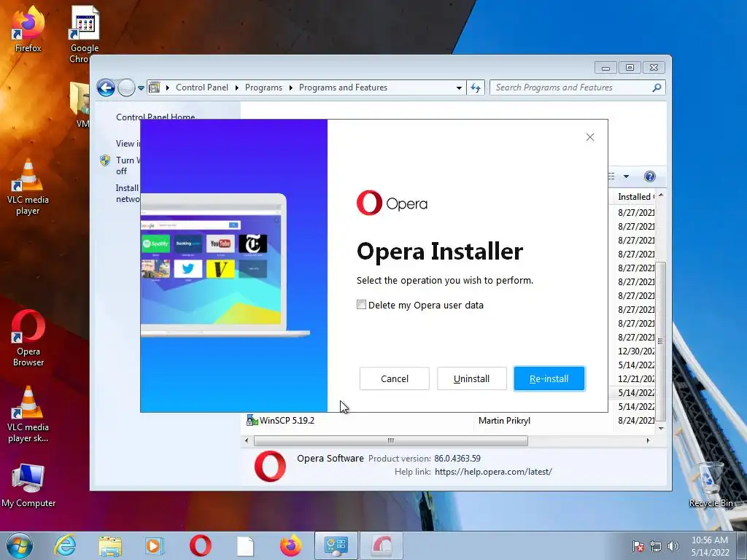This screenshot has width=747, height=560.
Task: Click the forward navigation arrow in Control Panel
Action: point(126,87)
